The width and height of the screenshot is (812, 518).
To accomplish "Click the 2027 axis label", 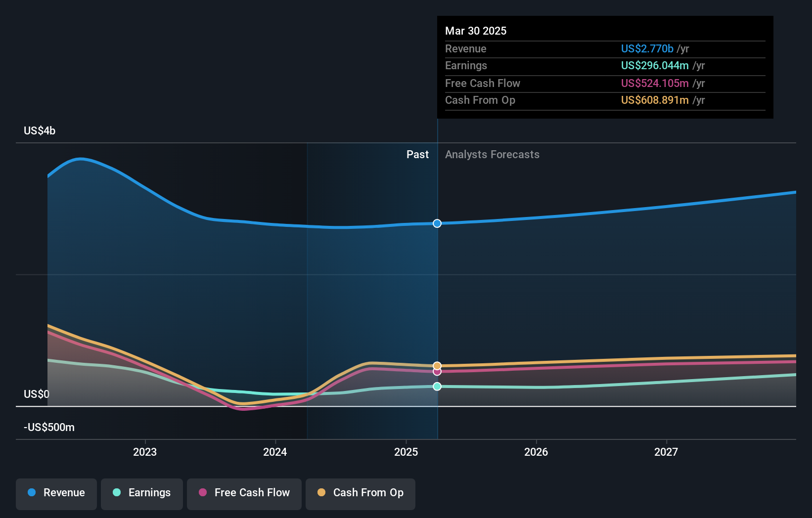I will (666, 452).
